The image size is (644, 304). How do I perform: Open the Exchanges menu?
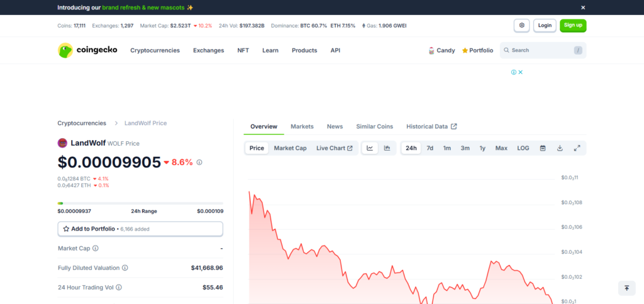tap(209, 50)
